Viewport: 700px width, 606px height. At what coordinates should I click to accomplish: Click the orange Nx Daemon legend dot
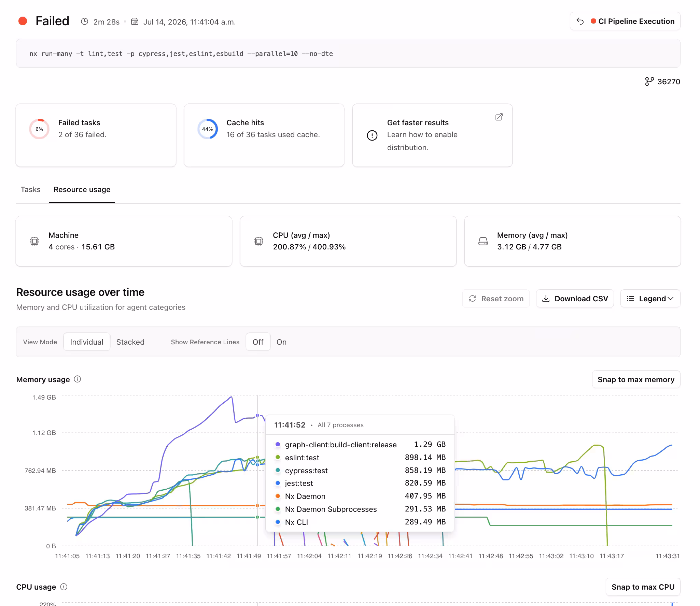(278, 496)
